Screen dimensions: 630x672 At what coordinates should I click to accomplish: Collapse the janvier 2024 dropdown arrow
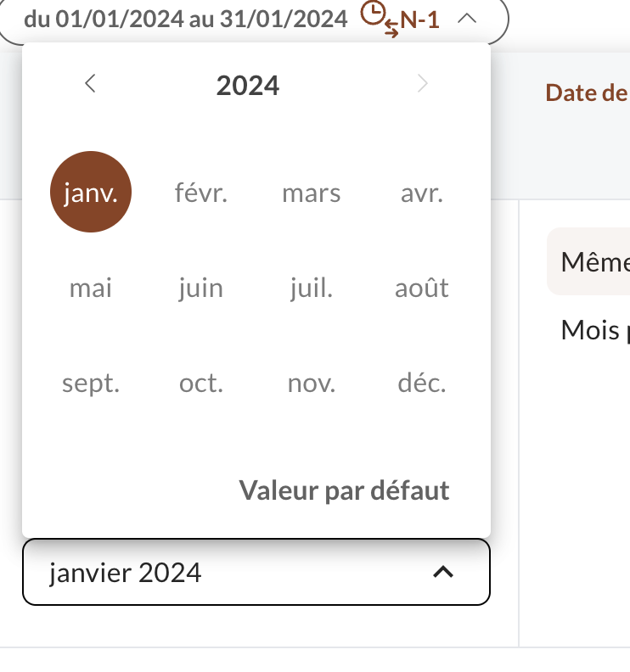tap(443, 572)
